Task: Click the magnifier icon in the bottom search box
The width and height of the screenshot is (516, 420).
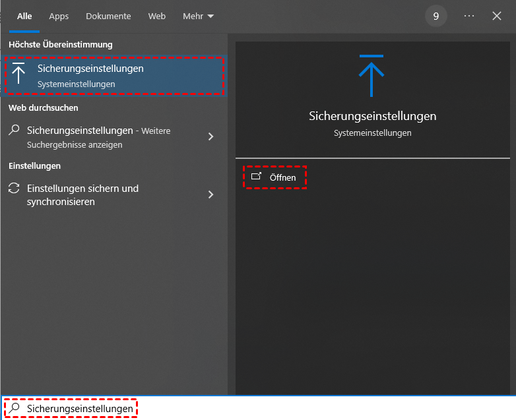Action: pos(14,409)
